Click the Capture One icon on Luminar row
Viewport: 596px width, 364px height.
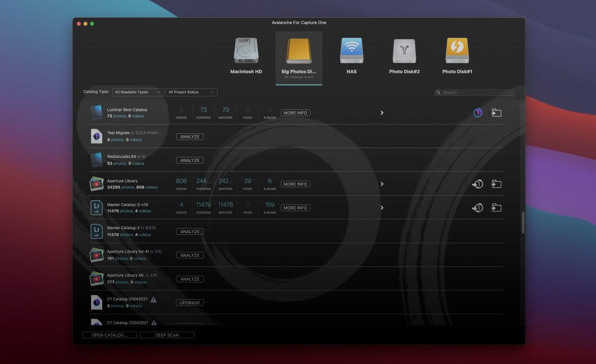(478, 113)
